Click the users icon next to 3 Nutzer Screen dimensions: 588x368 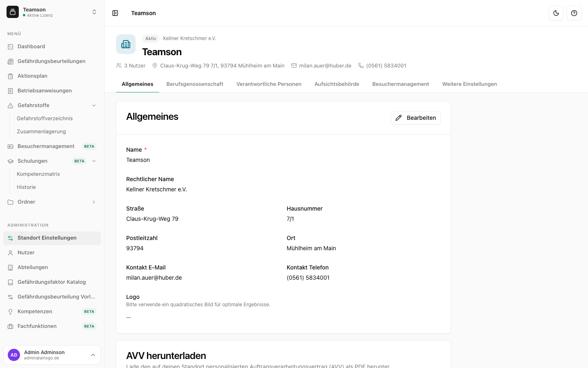pos(119,65)
